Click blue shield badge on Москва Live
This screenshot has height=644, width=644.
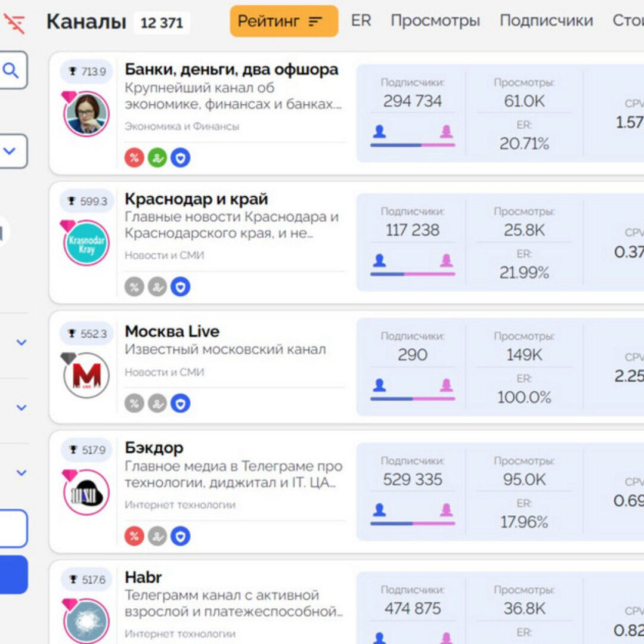180,403
